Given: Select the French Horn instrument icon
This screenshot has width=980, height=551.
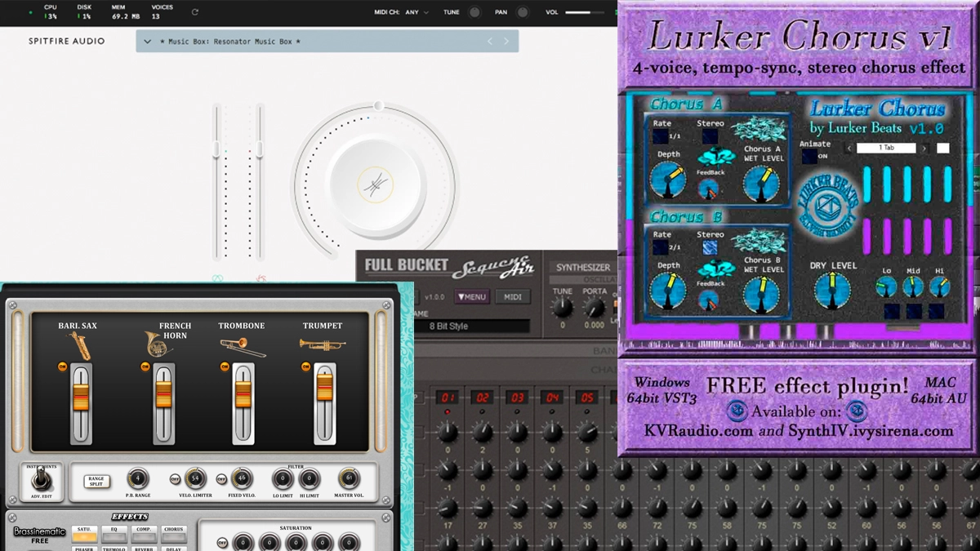Looking at the screenshot, I should point(158,344).
